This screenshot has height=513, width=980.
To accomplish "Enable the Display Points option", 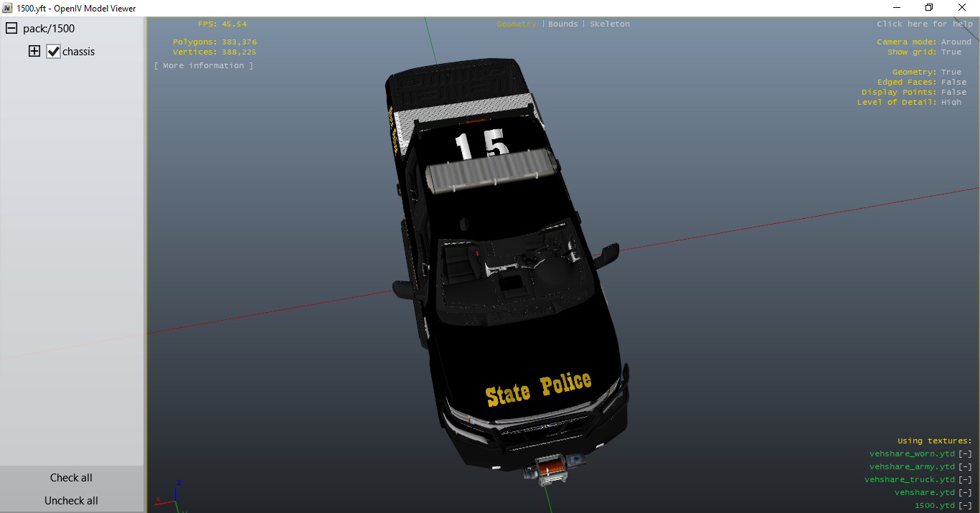I will tap(953, 93).
